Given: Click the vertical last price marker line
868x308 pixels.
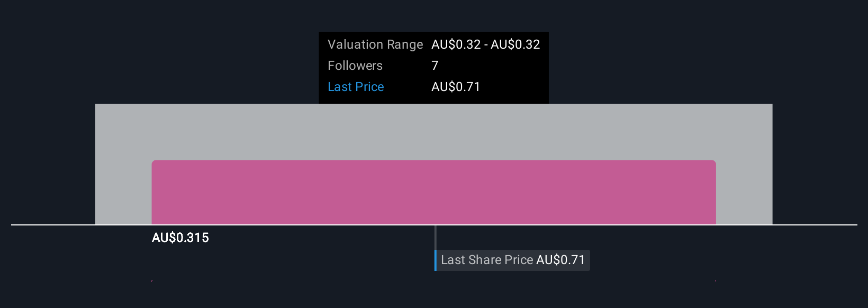Looking at the screenshot, I should pyautogui.click(x=435, y=237).
